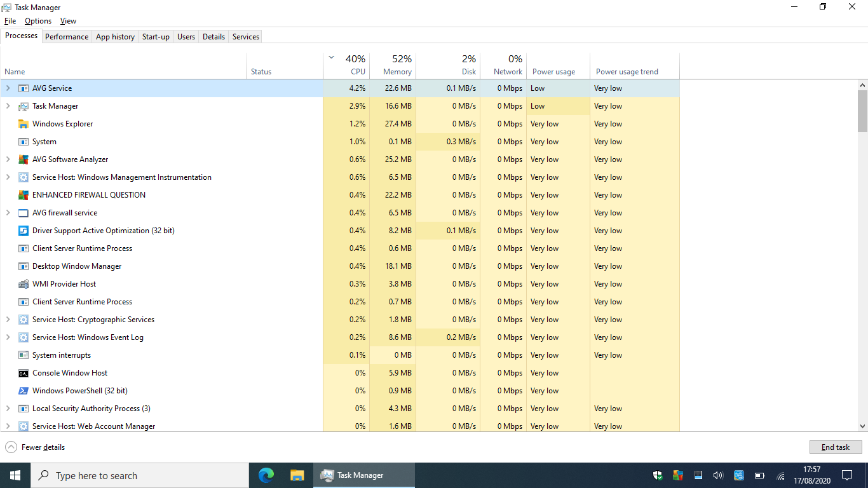Expand the AVG firewall service group
The image size is (868, 488).
tap(8, 213)
